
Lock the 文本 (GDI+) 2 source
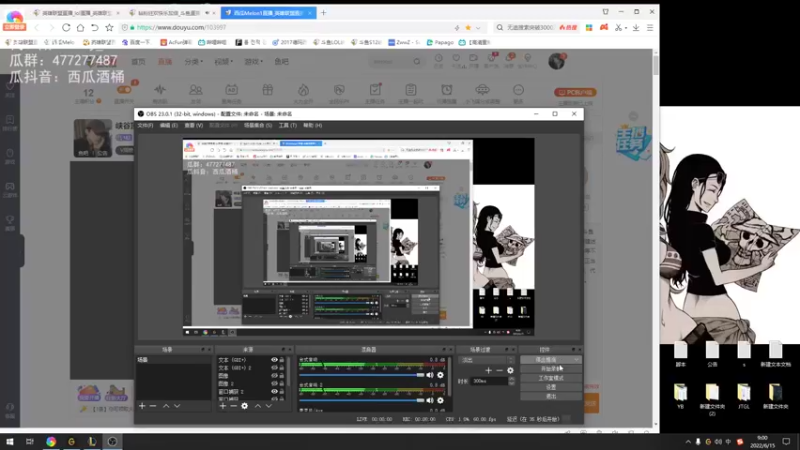click(282, 367)
